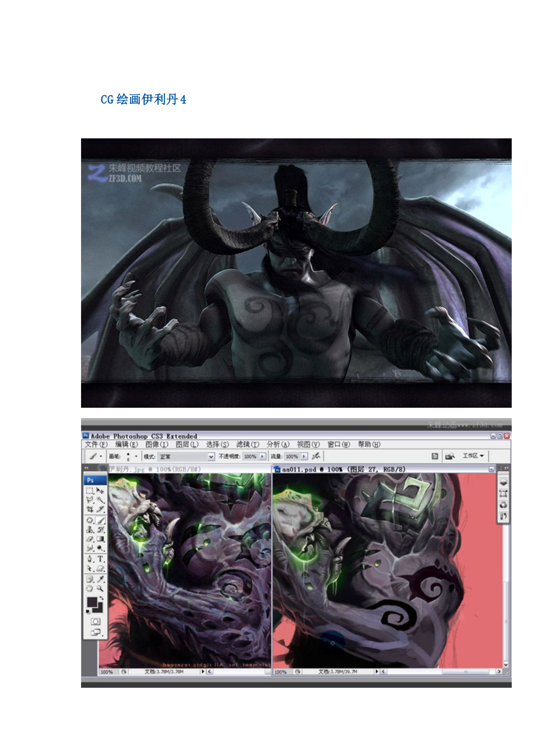The height and width of the screenshot is (756, 535).
Task: Toggle Quick Mask mode
Action: (96, 622)
